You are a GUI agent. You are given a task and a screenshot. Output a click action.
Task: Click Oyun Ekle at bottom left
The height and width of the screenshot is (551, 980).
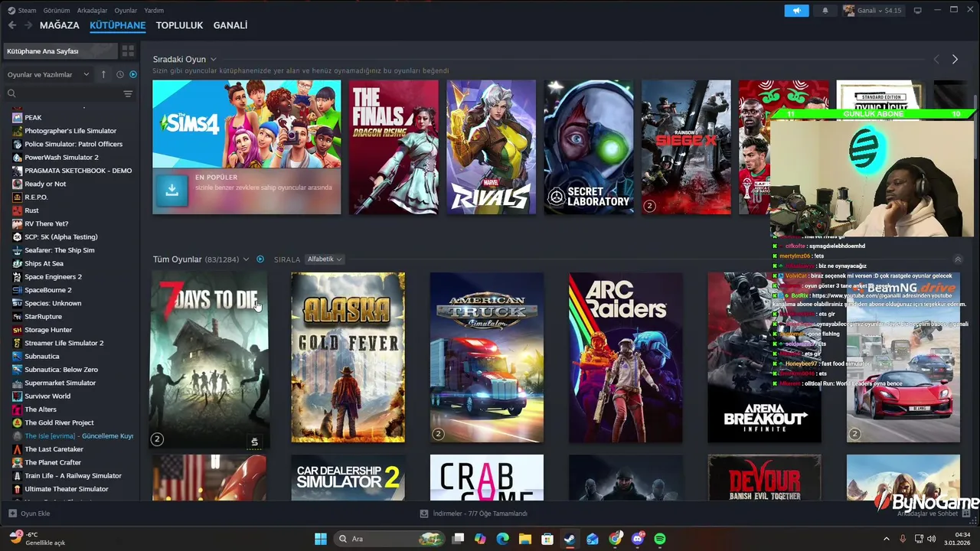29,514
